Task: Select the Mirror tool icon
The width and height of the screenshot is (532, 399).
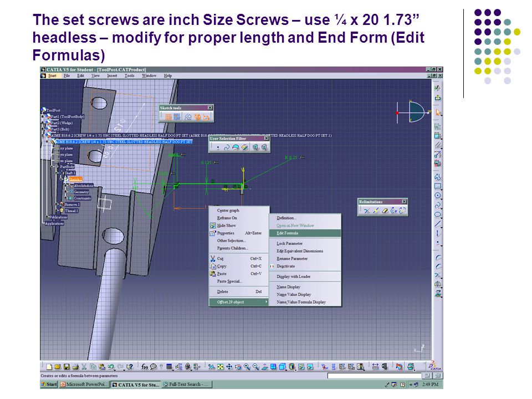Action: point(438,284)
